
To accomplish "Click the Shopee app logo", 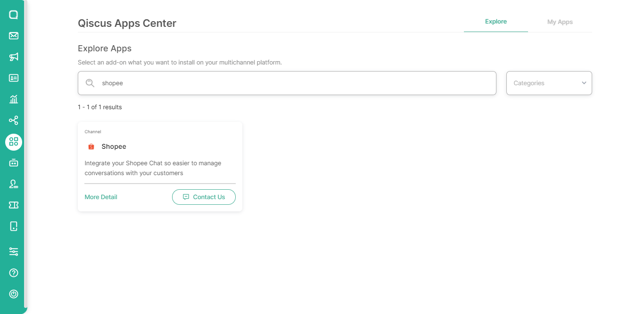I will point(91,146).
